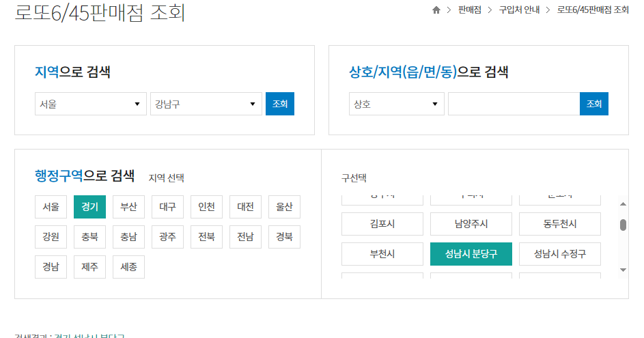Choose 남양주시 district

471,224
